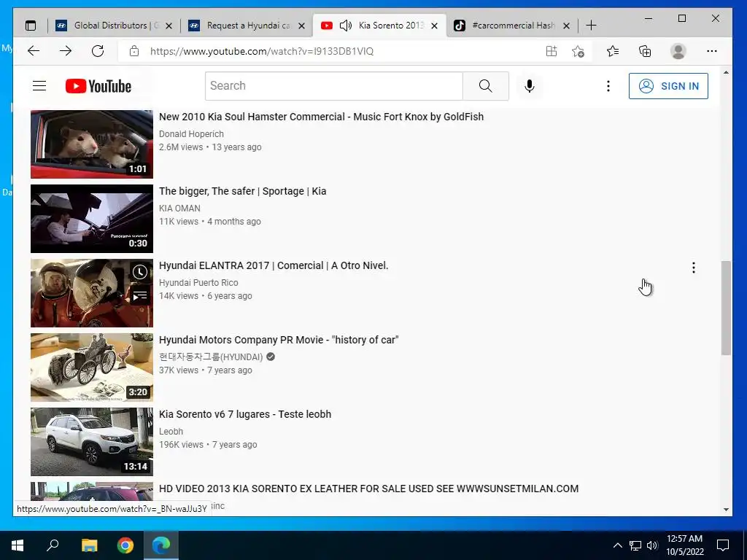Screen dimensions: 747x560
Task: Go to the YouTube home logo
Action: point(98,86)
